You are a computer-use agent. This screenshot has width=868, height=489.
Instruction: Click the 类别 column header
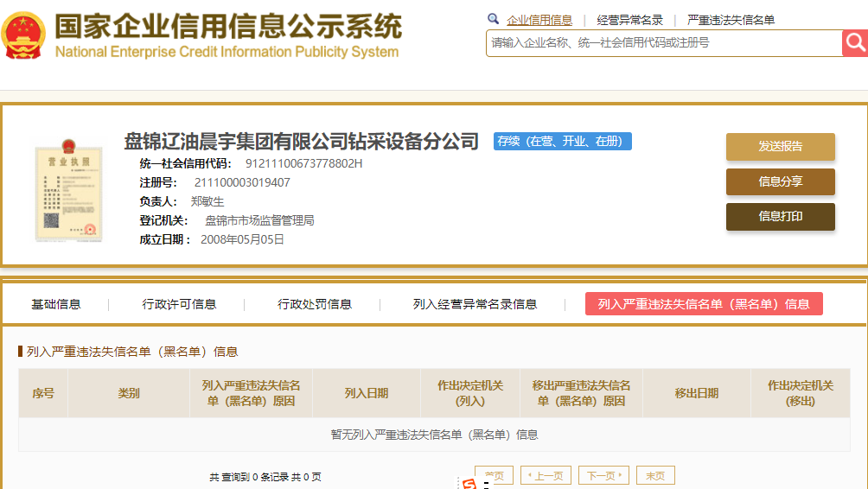coord(129,393)
